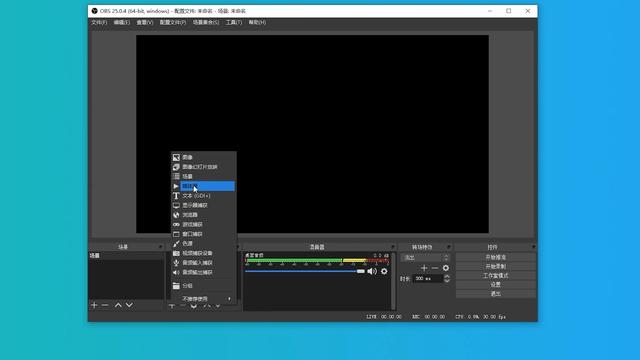
Task: Click CPU and fps status text
Action: 480,317
